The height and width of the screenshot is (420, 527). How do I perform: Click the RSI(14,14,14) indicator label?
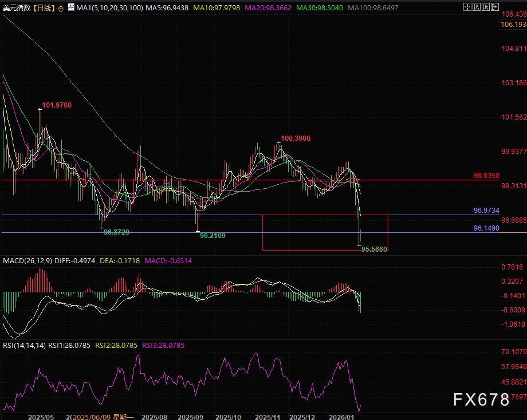point(23,344)
